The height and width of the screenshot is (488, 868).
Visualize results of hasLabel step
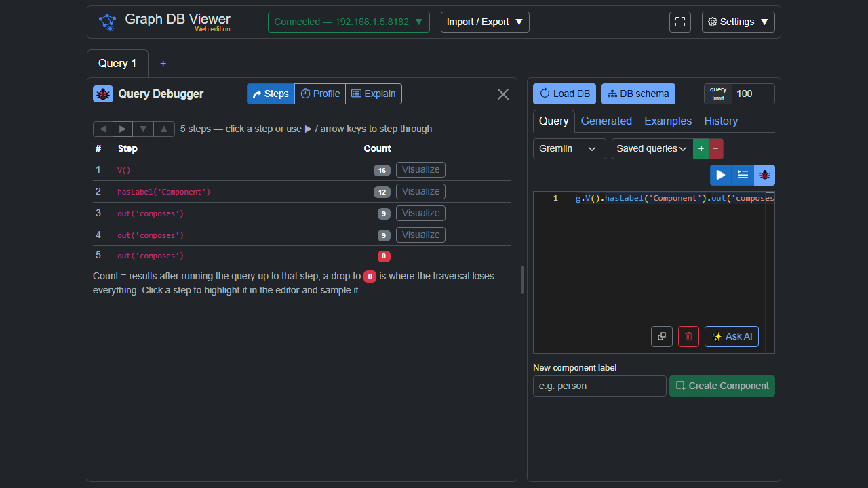click(420, 192)
